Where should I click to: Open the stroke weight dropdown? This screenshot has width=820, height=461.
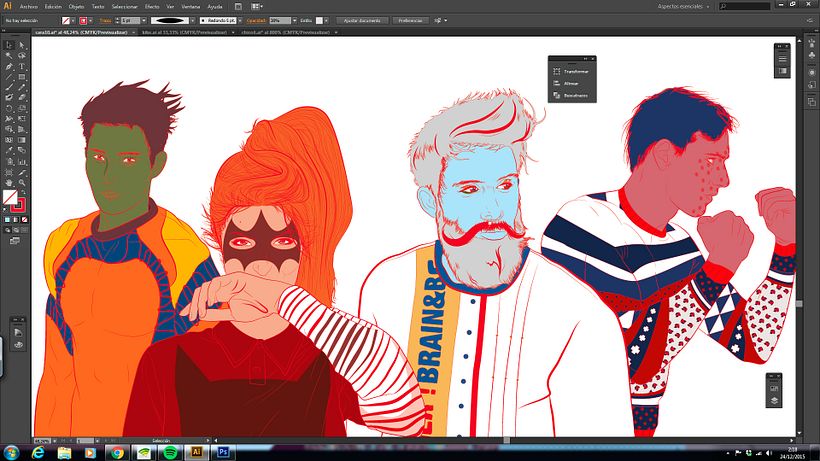[143, 20]
